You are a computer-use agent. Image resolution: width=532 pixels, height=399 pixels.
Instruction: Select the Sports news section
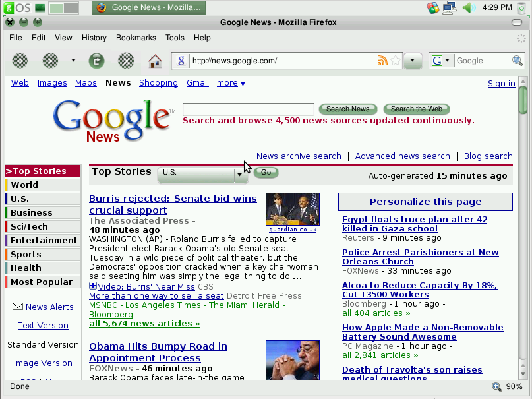43,255
